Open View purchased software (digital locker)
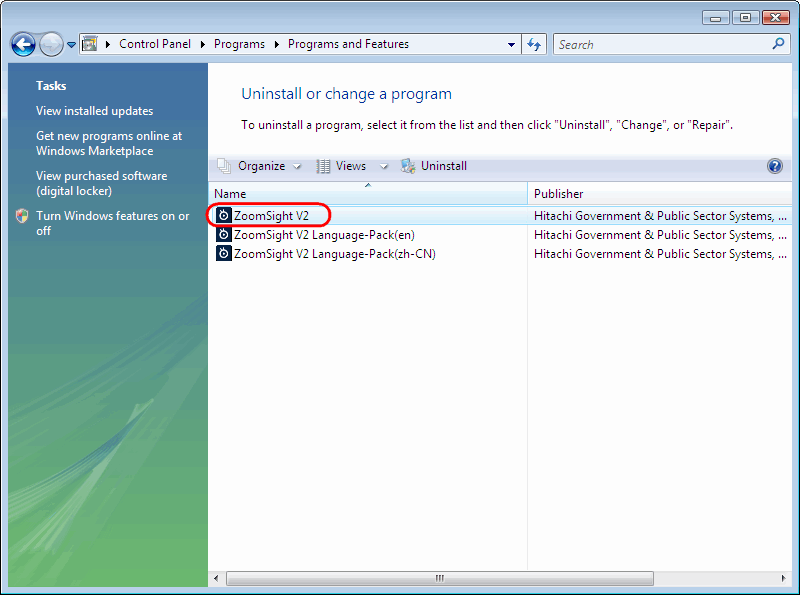Image resolution: width=800 pixels, height=595 pixels. click(x=102, y=183)
